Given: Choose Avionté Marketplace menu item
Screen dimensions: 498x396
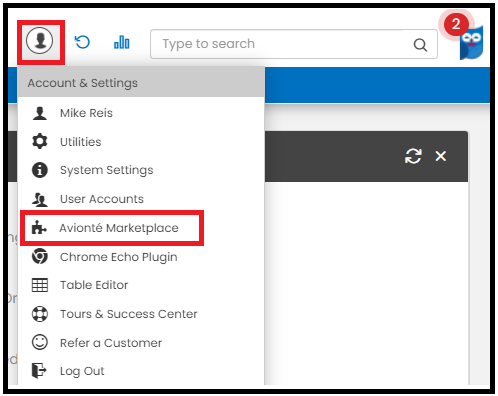Looking at the screenshot, I should point(141,228).
